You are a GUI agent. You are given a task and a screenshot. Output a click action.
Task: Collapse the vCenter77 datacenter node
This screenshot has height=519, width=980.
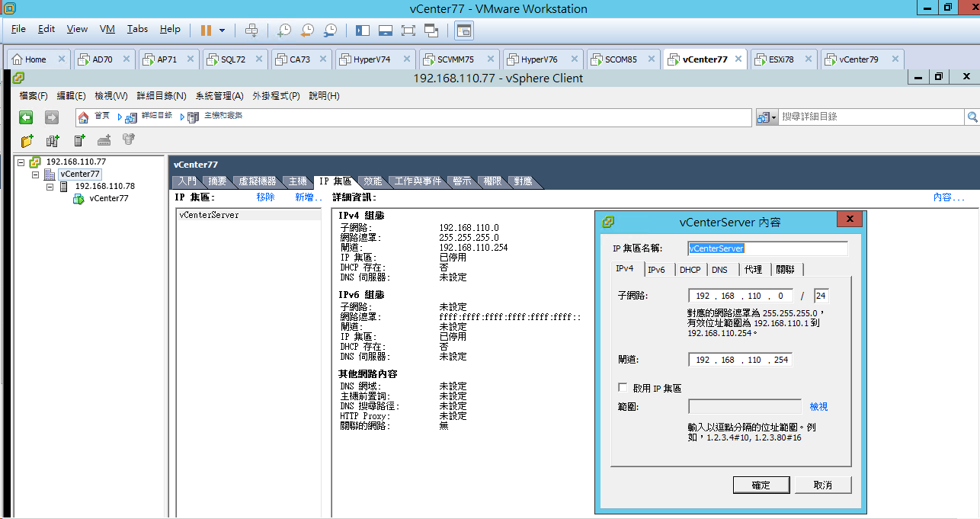(35, 175)
